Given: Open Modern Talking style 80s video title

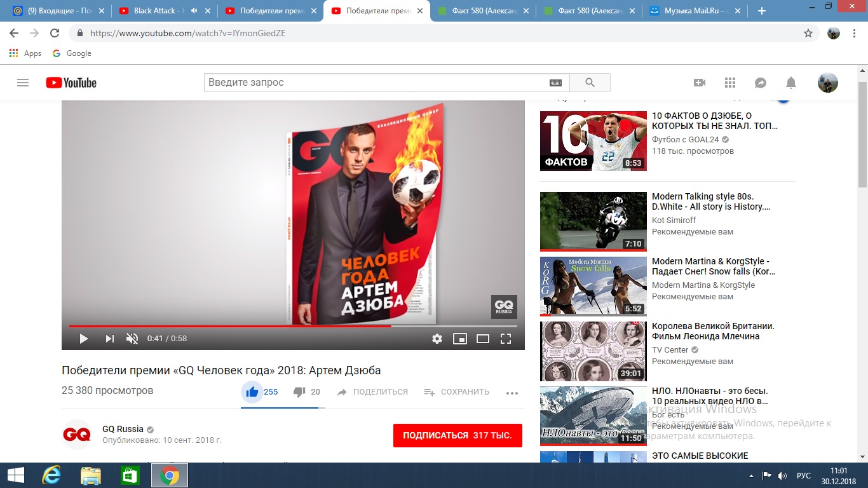Looking at the screenshot, I should (x=711, y=201).
